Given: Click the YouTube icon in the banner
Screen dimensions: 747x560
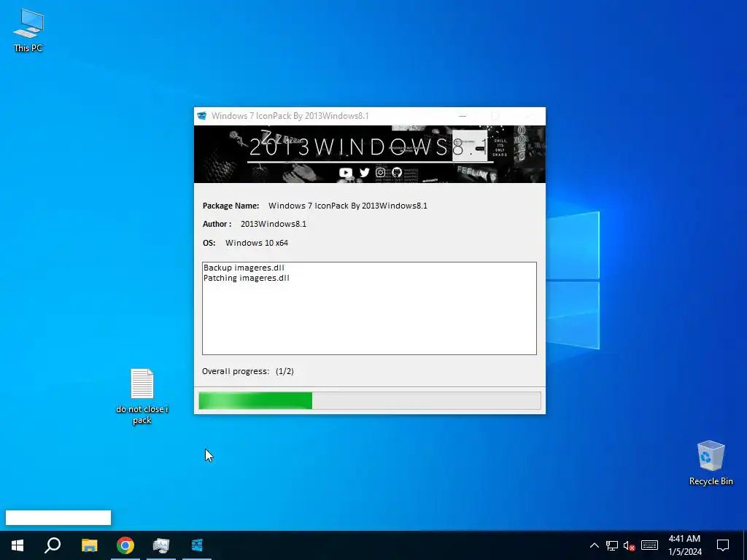Looking at the screenshot, I should coord(345,172).
